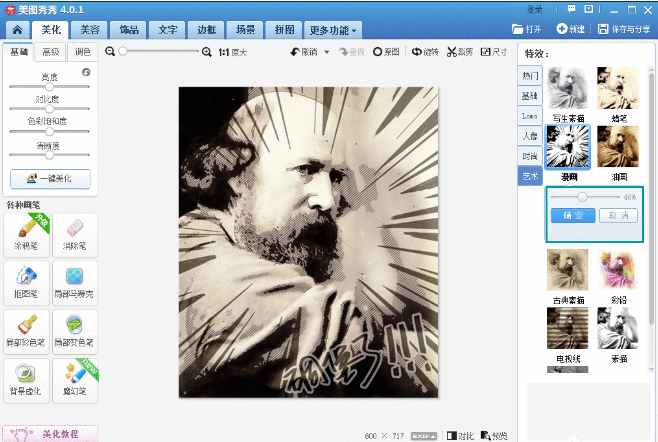Click the zoom-in magnifier icon

pos(207,52)
